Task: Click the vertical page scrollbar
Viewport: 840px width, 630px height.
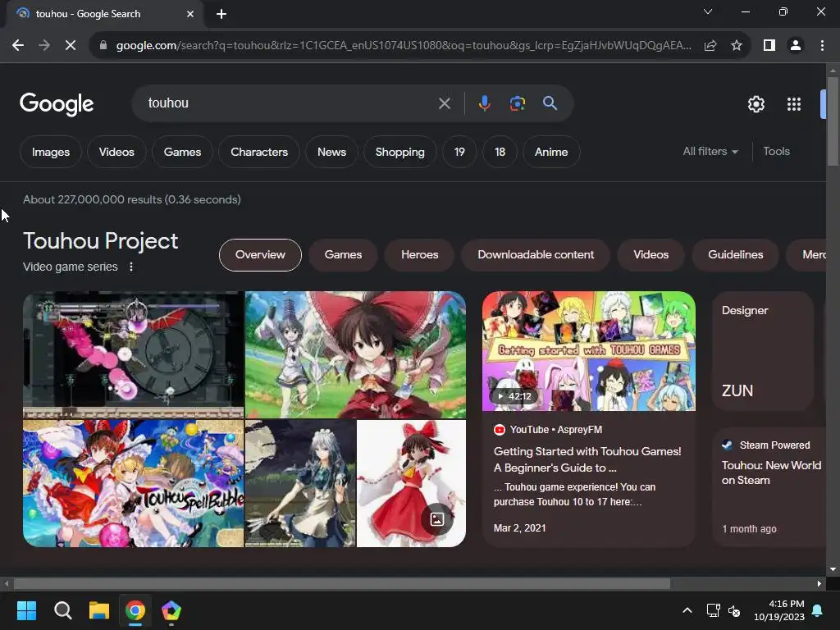Action: (x=833, y=122)
